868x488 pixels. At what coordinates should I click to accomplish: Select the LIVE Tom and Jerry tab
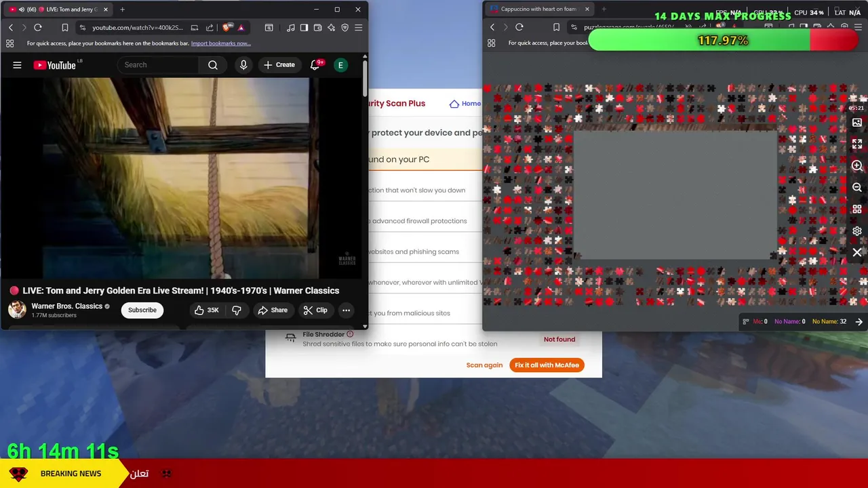(58, 9)
